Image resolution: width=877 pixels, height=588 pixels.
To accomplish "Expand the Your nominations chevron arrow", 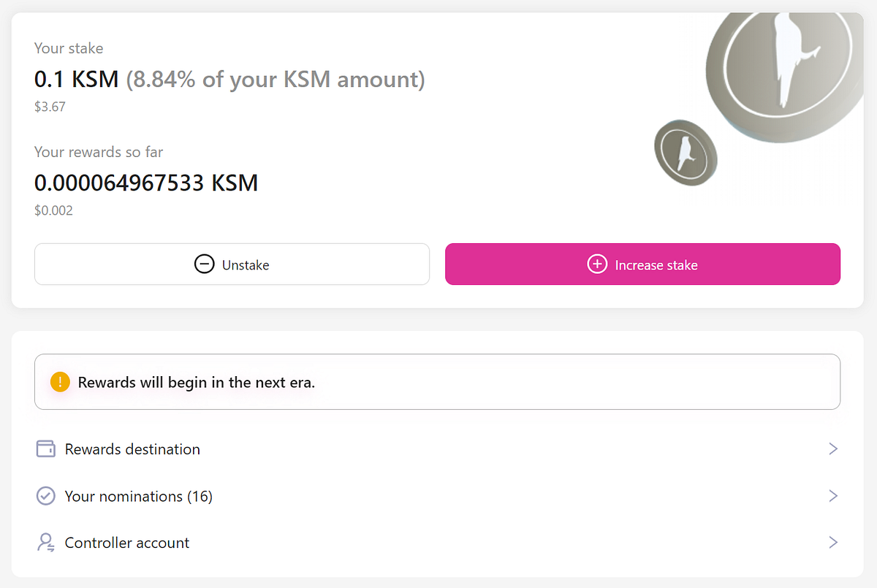I will 832,496.
